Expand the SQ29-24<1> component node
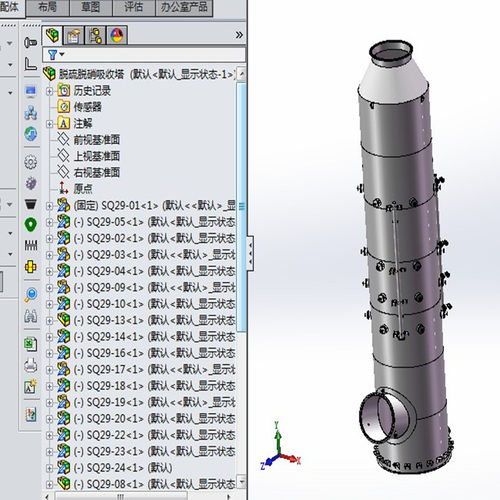This screenshot has height=500, width=500. click(49, 468)
